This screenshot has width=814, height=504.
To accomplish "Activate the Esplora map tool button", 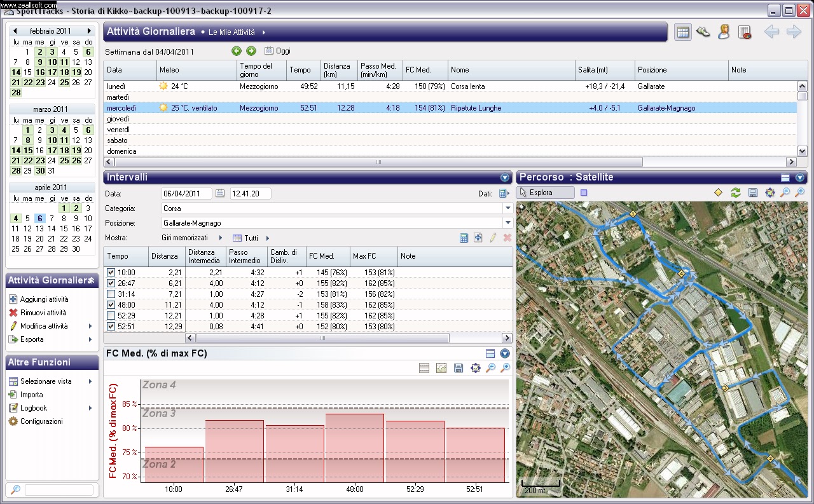I will click(x=545, y=193).
